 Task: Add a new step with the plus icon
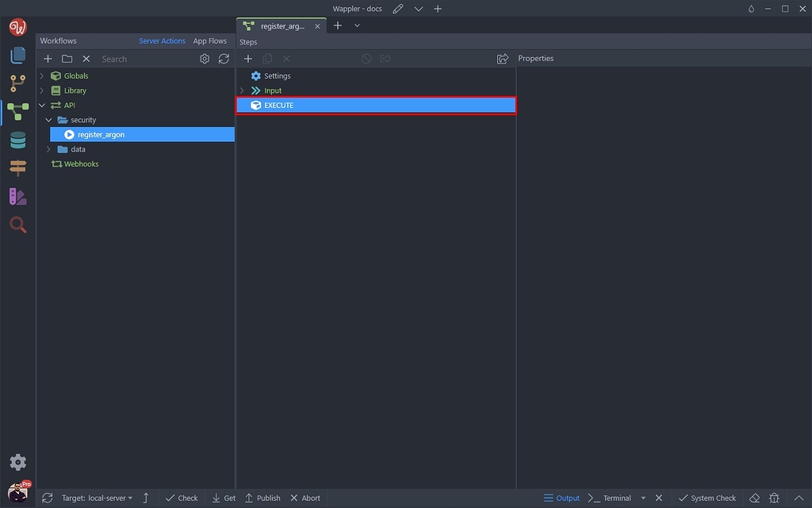pos(248,58)
